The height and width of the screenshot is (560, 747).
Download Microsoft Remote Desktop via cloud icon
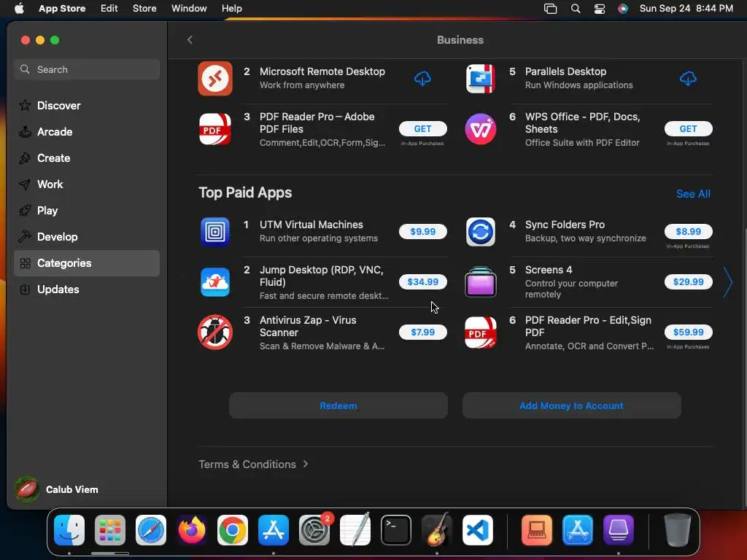click(x=422, y=79)
